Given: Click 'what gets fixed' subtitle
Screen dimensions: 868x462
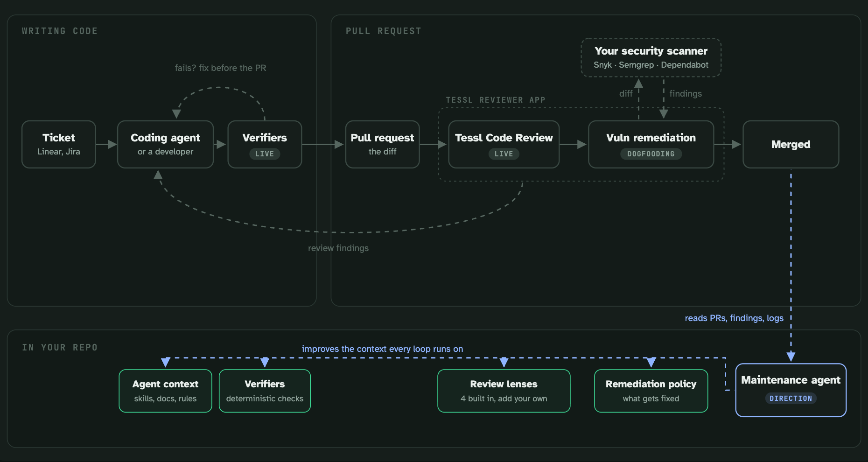Looking at the screenshot, I should 651,399.
